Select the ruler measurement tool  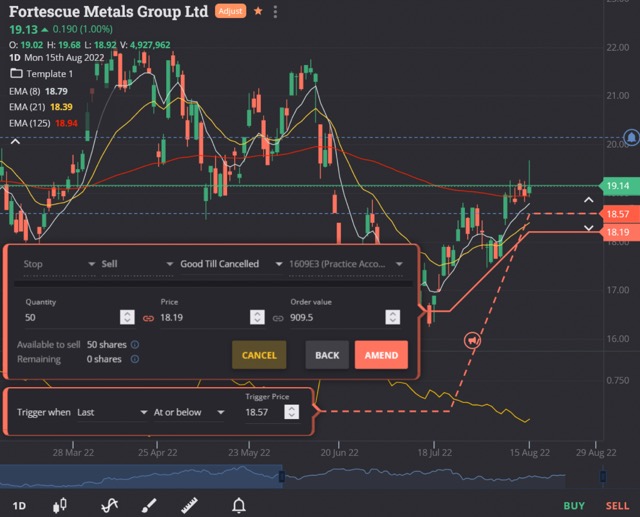pyautogui.click(x=187, y=505)
